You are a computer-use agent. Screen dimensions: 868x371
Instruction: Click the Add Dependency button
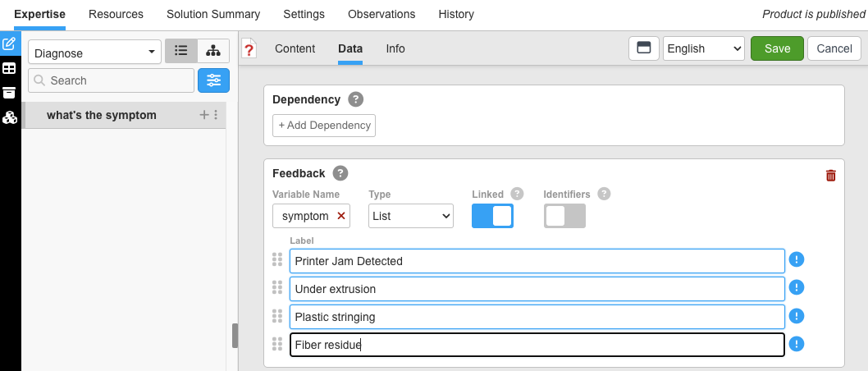(x=324, y=126)
